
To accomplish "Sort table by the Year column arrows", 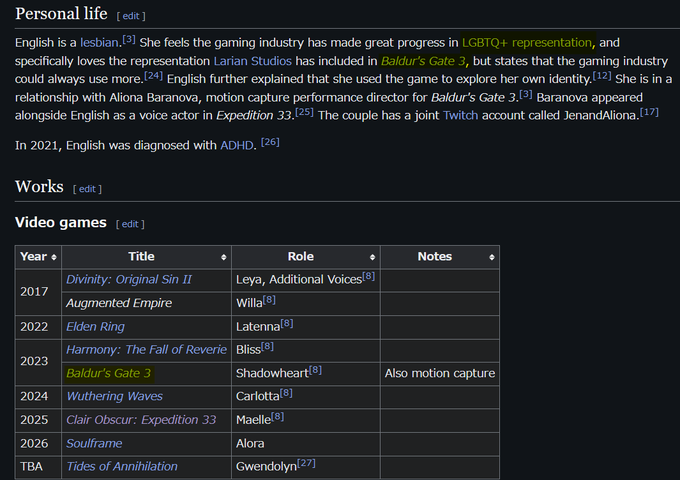I will coord(54,257).
